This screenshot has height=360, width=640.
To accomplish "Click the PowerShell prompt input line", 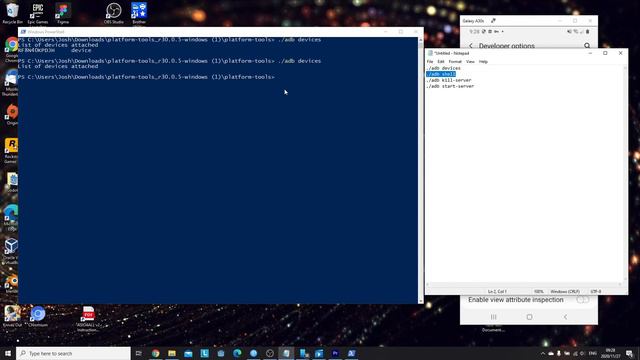I will click(x=147, y=77).
